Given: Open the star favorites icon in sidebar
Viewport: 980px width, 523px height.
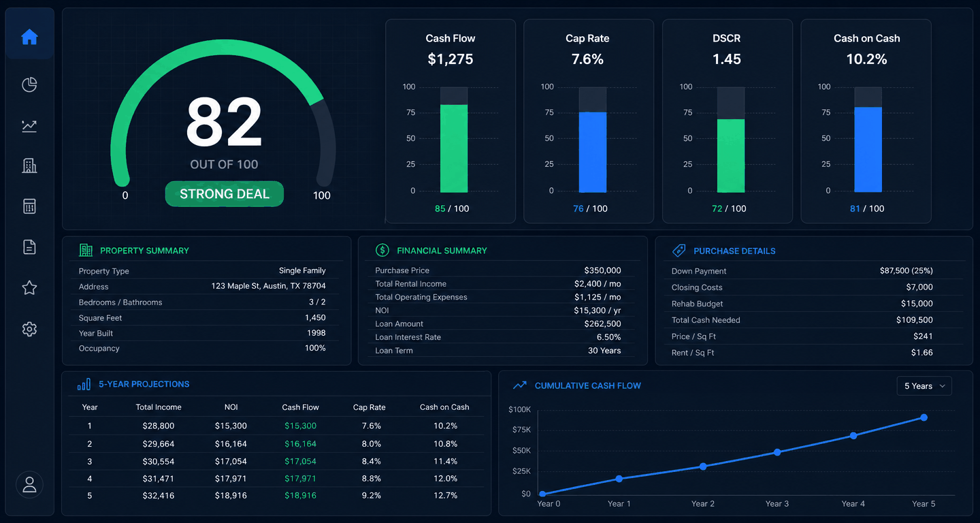Looking at the screenshot, I should tap(29, 287).
